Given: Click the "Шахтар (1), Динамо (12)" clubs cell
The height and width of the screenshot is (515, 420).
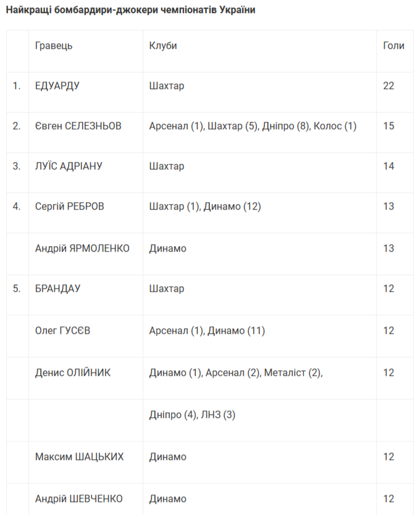Looking at the screenshot, I should coord(205,206).
